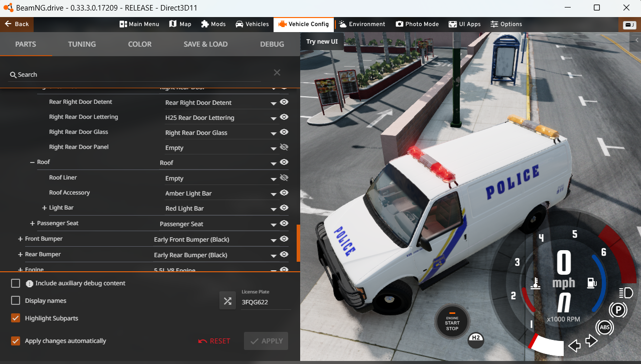Click the search magnifier icon
The height and width of the screenshot is (364, 641).
[x=13, y=75]
